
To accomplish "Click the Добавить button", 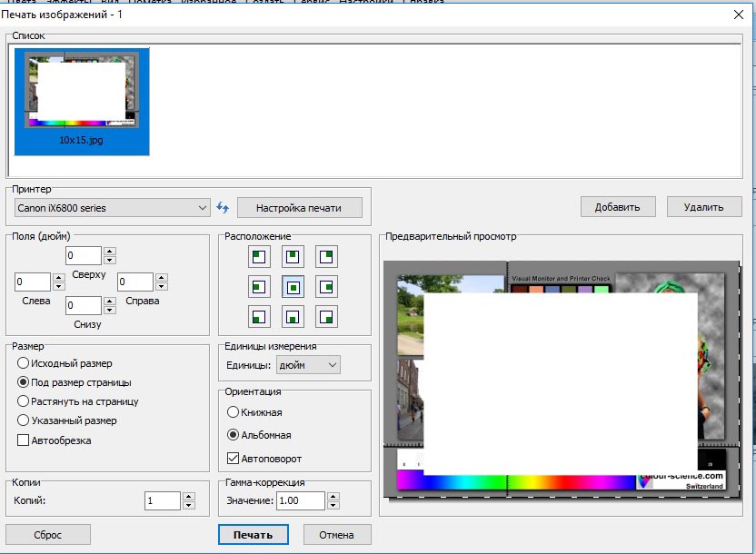I will tap(618, 207).
